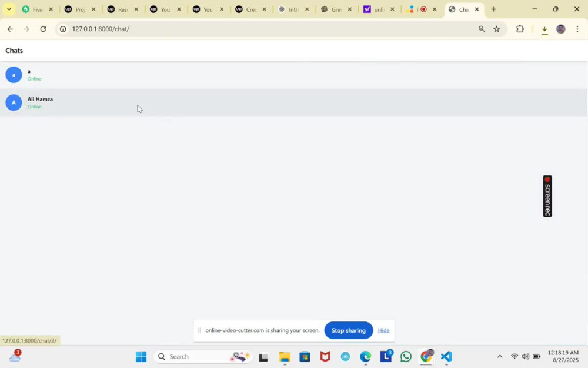Viewport: 588px width, 368px height.
Task: Click the 'Chats' page heading
Action: [14, 51]
